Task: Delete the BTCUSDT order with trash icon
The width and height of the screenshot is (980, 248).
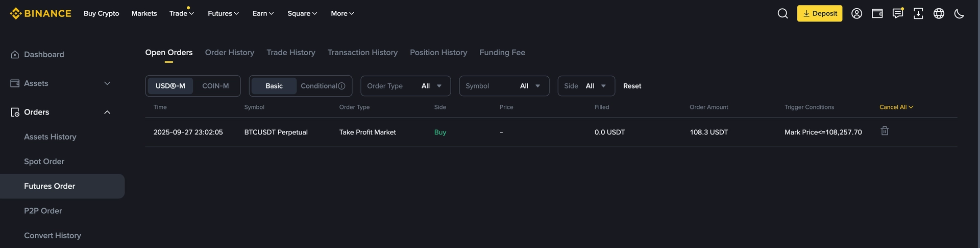Action: (885, 131)
